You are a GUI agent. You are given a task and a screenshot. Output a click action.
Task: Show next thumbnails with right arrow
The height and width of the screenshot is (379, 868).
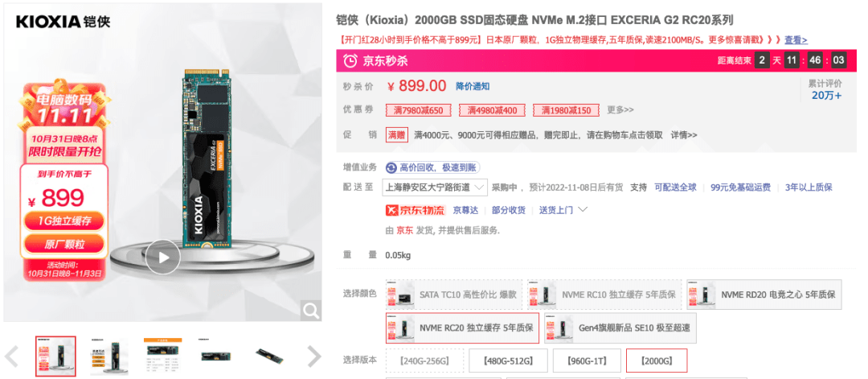click(314, 356)
